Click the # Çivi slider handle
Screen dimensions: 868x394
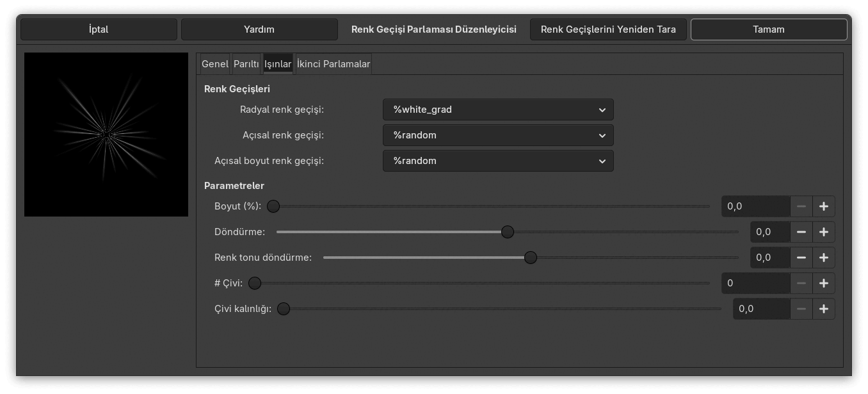[255, 283]
